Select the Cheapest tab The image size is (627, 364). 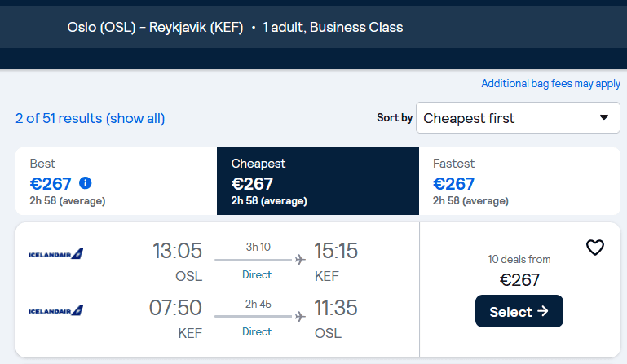[317, 181]
